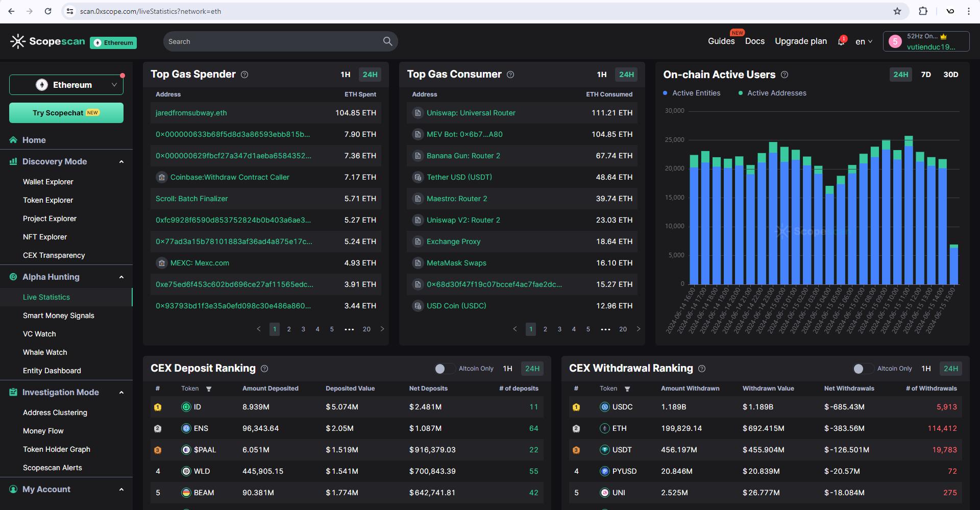The height and width of the screenshot is (510, 980).
Task: Open Top Gas Spender help icon
Action: pos(244,75)
